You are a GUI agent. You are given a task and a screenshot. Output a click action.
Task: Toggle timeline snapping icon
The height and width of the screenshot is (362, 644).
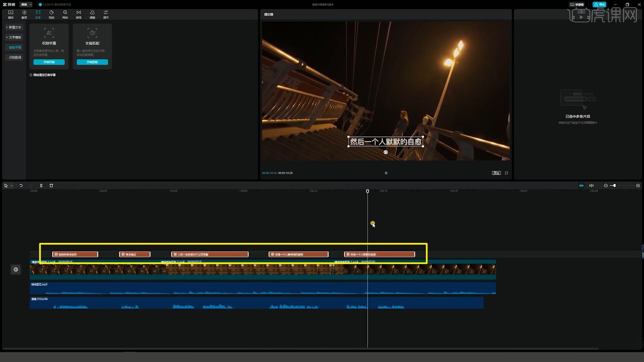[581, 185]
